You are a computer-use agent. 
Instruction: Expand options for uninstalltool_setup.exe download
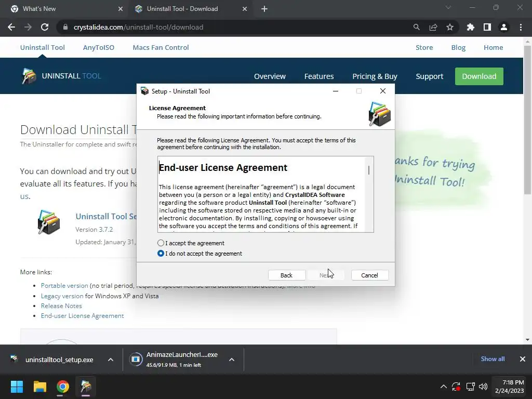tap(111, 360)
